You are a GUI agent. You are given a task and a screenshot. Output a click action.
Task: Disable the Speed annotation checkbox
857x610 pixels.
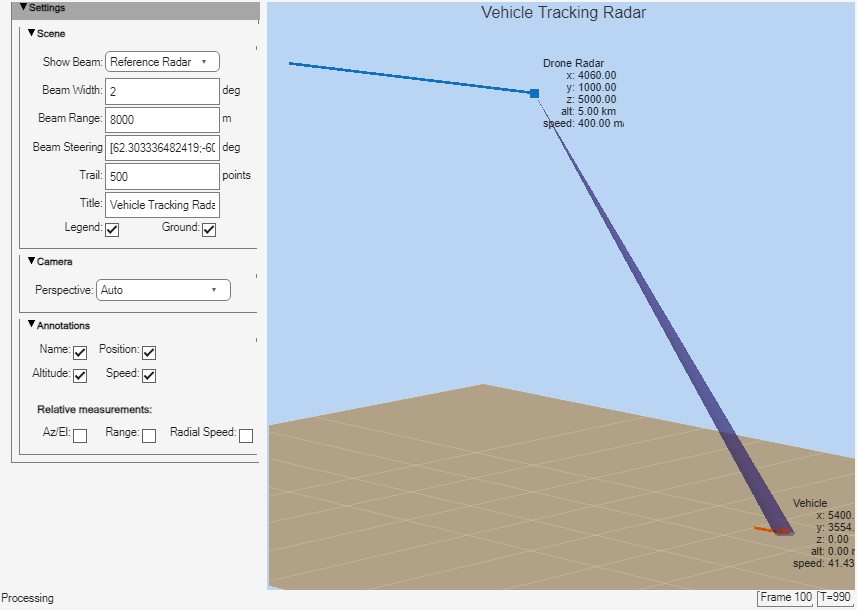click(x=149, y=376)
